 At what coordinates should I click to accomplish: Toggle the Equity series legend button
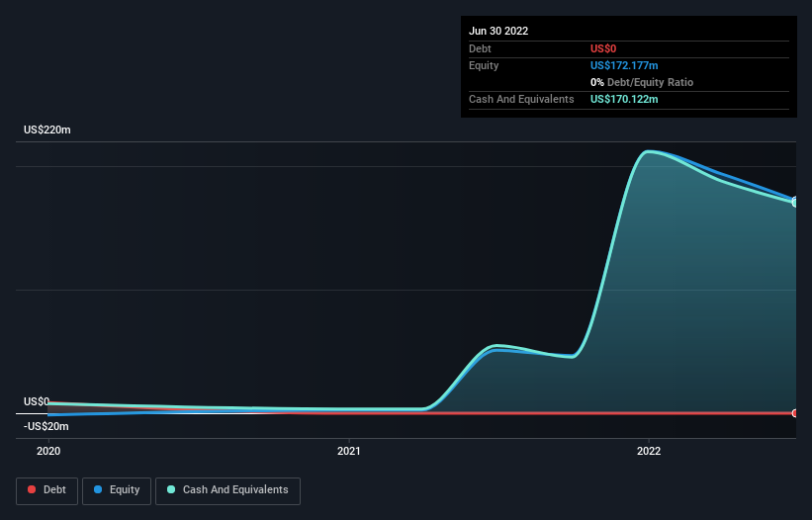(x=117, y=490)
